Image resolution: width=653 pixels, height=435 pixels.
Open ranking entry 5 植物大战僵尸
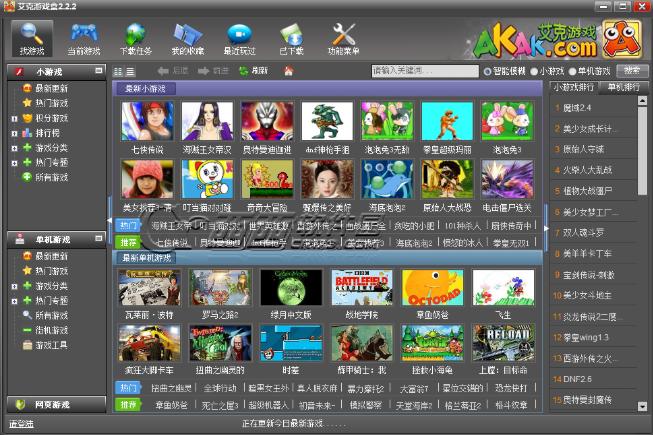[593, 191]
